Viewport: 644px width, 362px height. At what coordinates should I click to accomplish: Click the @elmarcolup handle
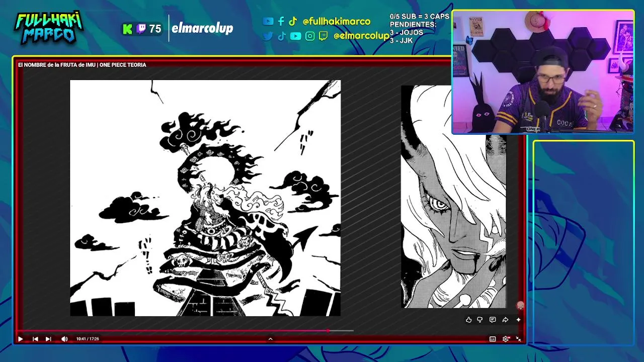(361, 36)
